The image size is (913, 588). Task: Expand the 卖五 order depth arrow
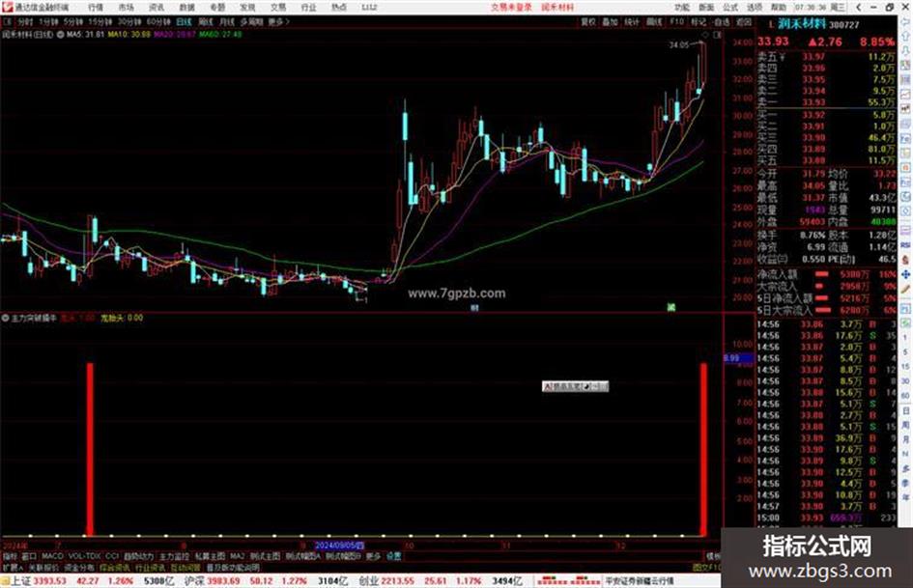tap(783, 56)
